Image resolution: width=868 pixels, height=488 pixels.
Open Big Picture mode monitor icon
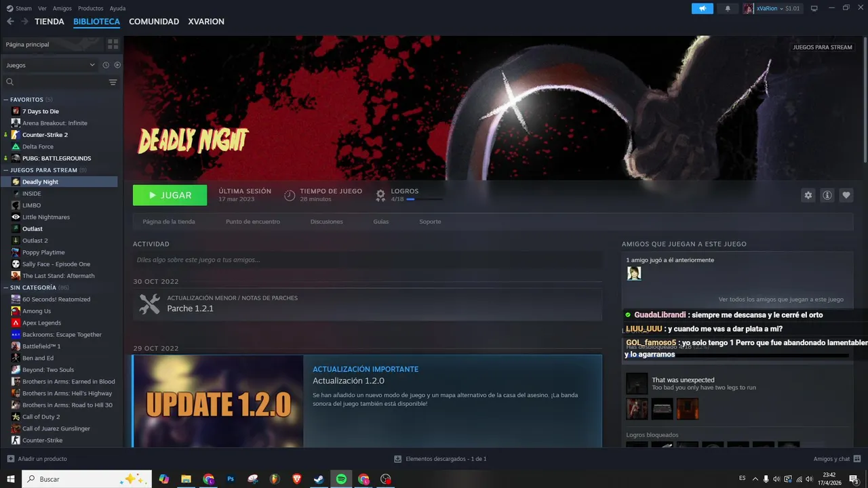tap(814, 8)
